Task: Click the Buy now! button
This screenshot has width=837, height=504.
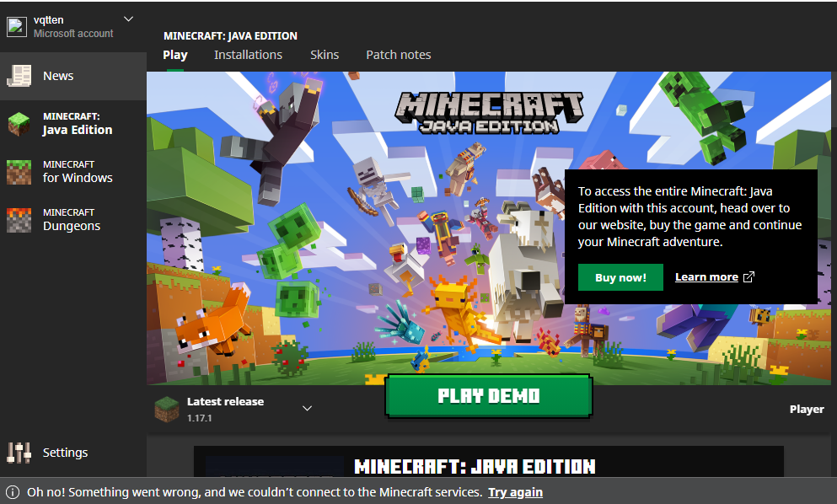Action: (621, 277)
